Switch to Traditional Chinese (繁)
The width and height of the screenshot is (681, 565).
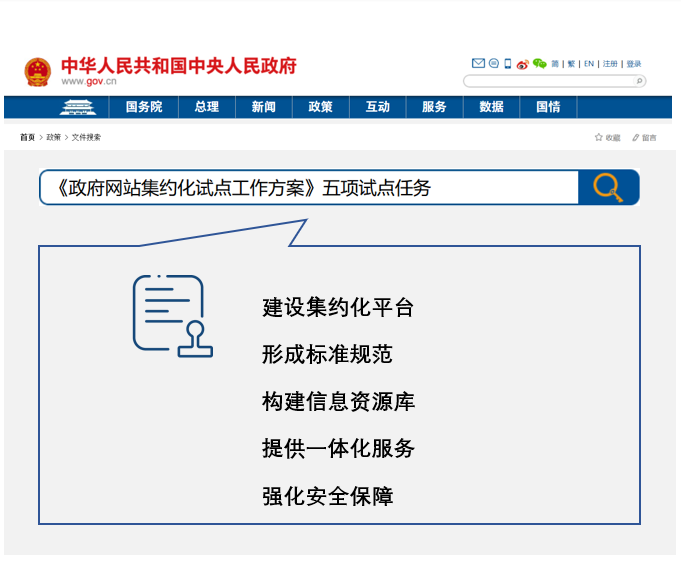pos(571,64)
